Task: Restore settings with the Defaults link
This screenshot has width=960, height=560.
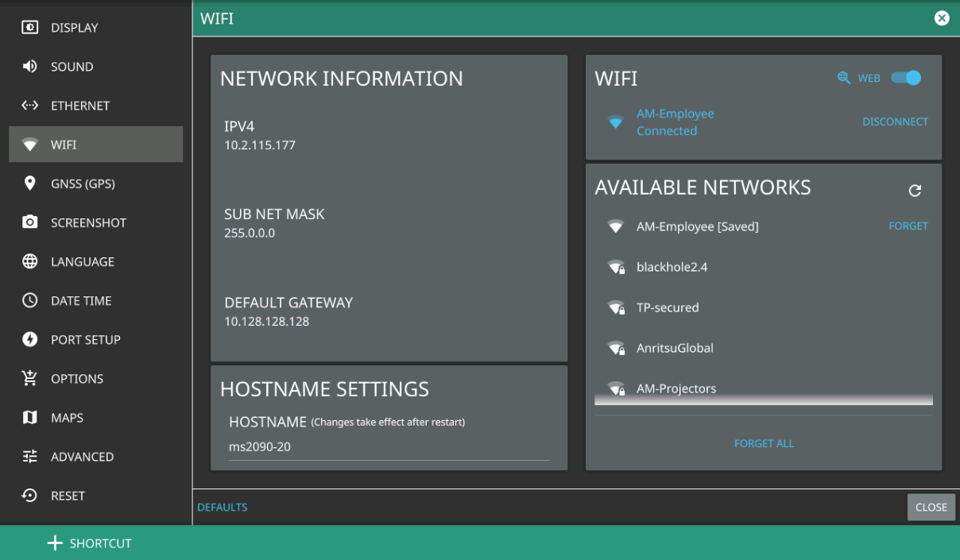Action: point(223,507)
